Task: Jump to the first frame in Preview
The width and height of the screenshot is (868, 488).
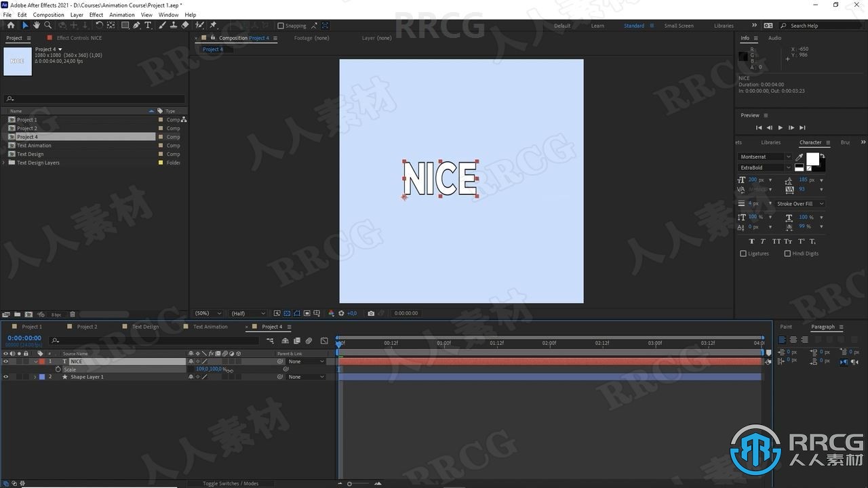Action: (758, 127)
